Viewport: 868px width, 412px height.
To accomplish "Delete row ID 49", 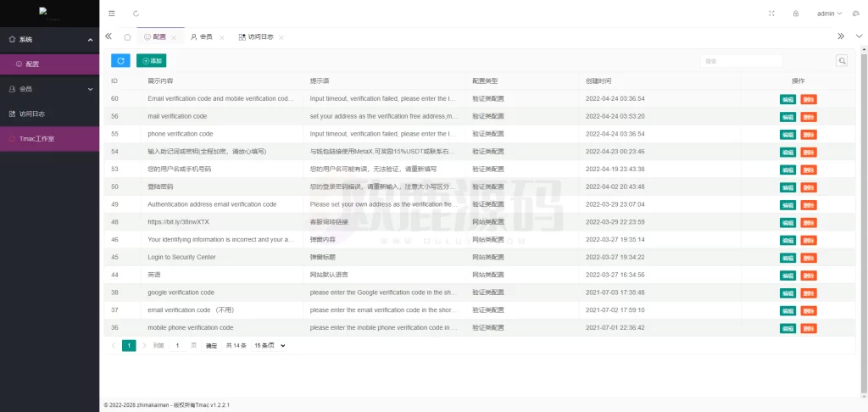I will pos(809,205).
